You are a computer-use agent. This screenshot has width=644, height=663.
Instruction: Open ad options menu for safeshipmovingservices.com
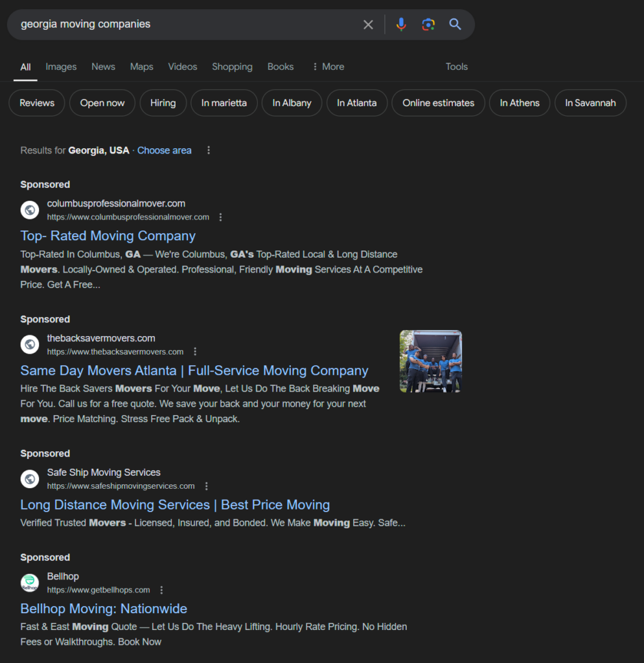207,486
